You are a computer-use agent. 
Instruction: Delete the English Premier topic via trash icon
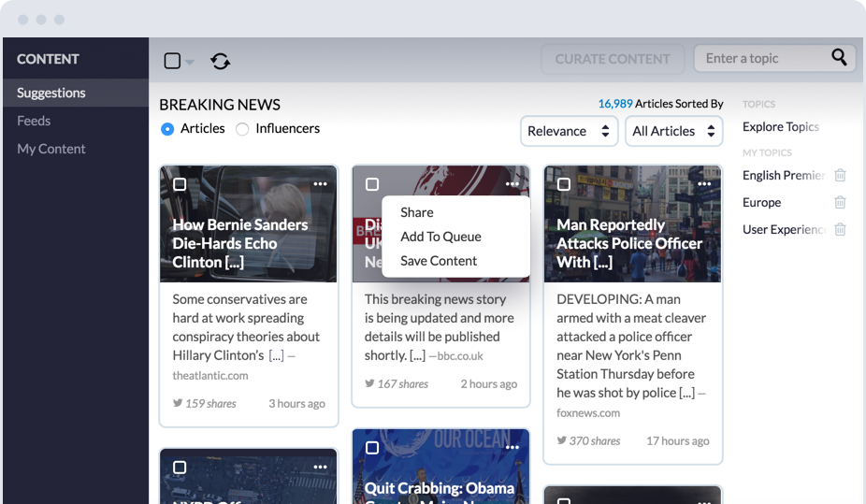(840, 175)
